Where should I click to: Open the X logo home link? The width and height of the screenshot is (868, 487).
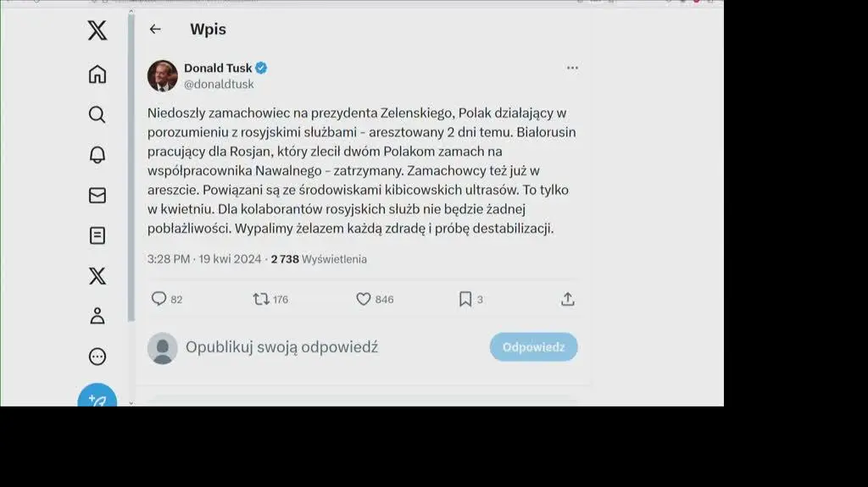(x=97, y=30)
